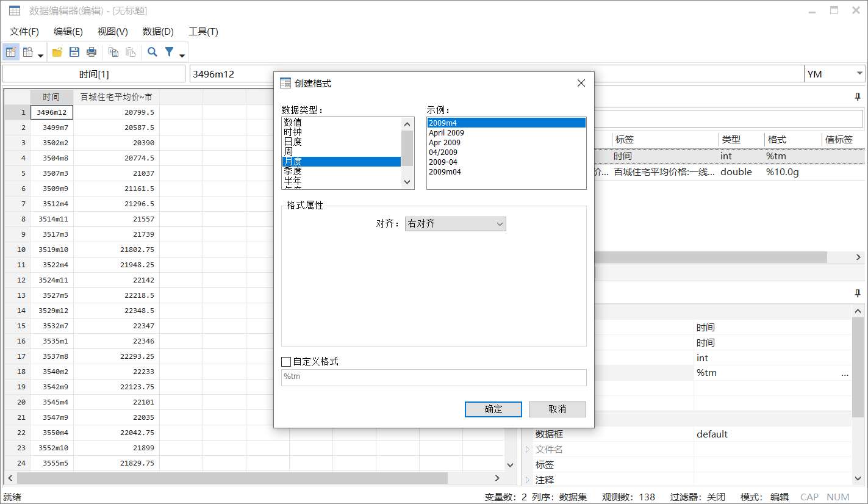
Task: Click the 时间 column header in grid
Action: click(52, 97)
